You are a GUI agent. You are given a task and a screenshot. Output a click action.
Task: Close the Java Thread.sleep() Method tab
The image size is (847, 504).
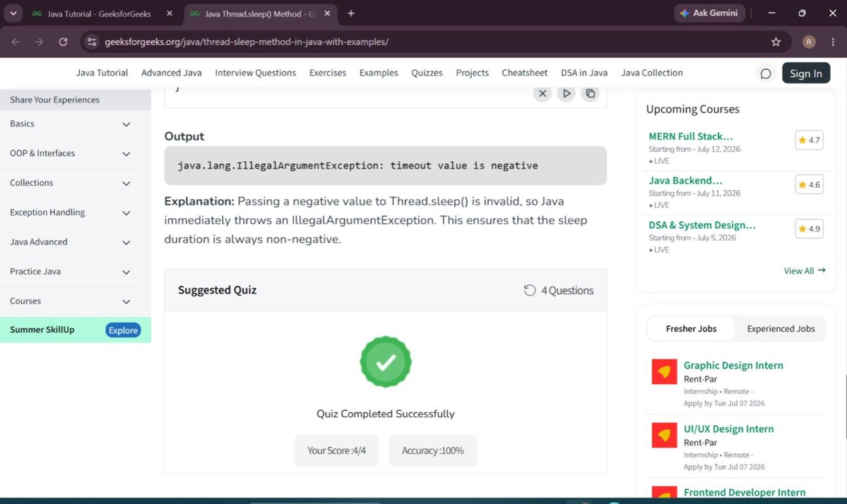[x=327, y=13]
